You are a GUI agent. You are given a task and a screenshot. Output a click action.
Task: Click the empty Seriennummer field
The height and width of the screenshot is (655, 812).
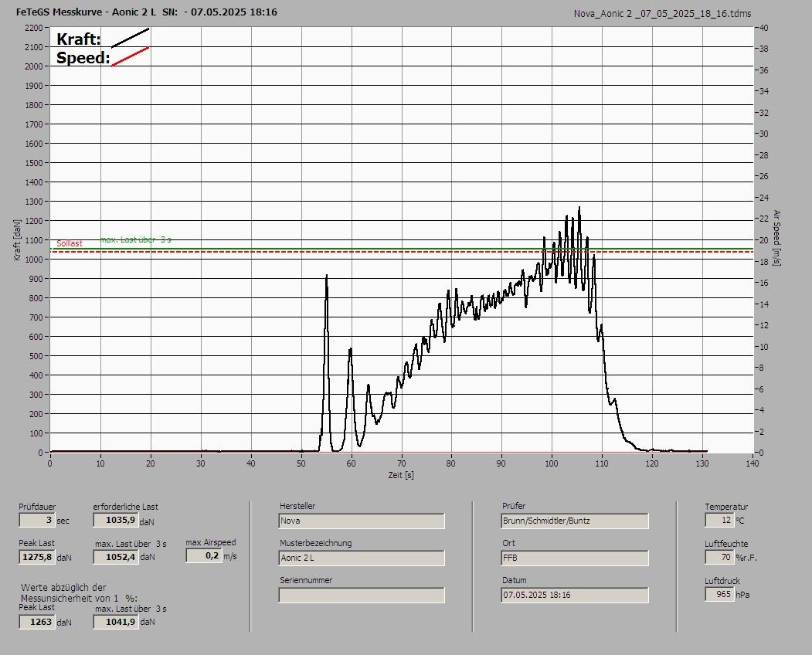click(x=362, y=596)
